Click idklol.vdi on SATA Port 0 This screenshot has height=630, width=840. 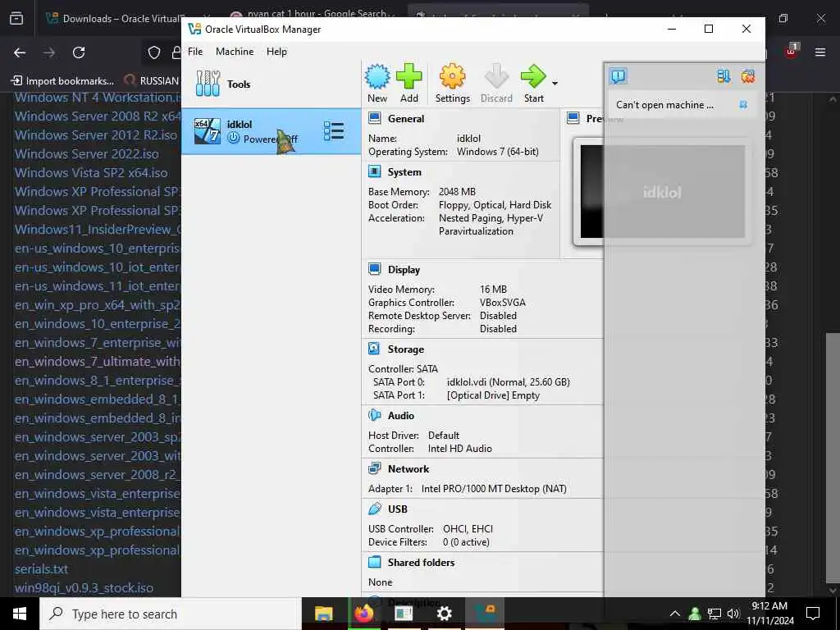pyautogui.click(x=508, y=382)
